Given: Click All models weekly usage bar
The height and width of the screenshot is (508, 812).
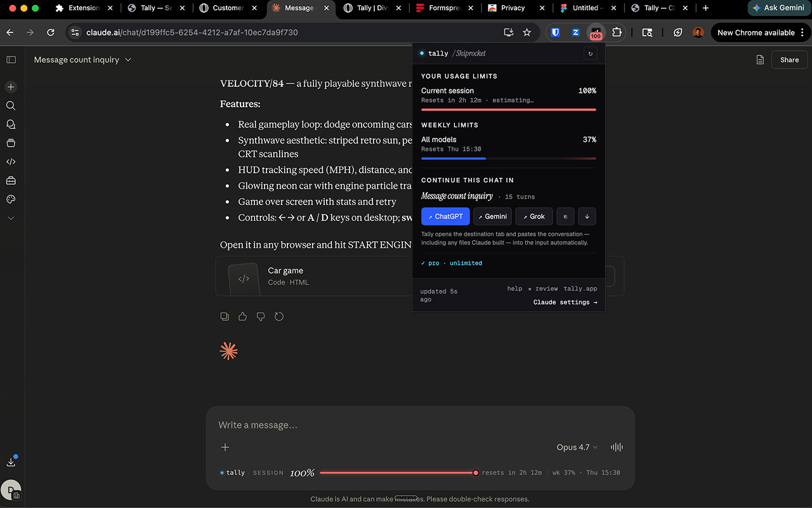Looking at the screenshot, I should click(x=509, y=158).
